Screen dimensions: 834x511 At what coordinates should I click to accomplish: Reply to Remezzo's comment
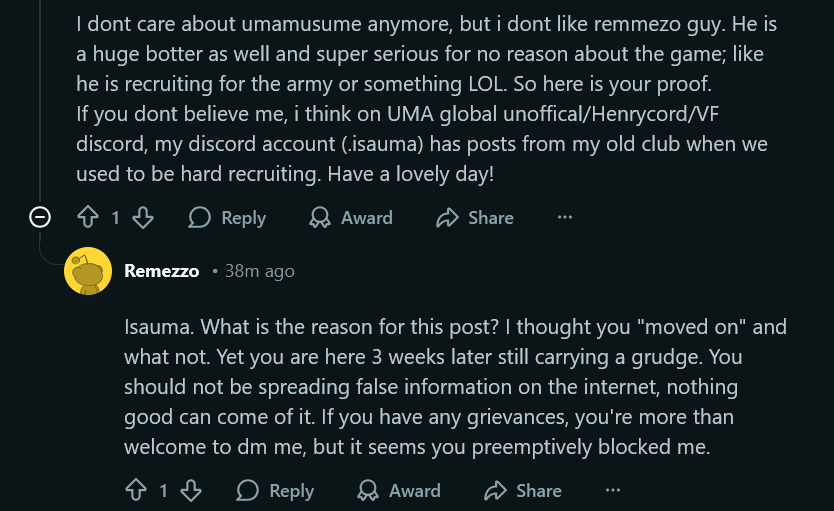(275, 490)
